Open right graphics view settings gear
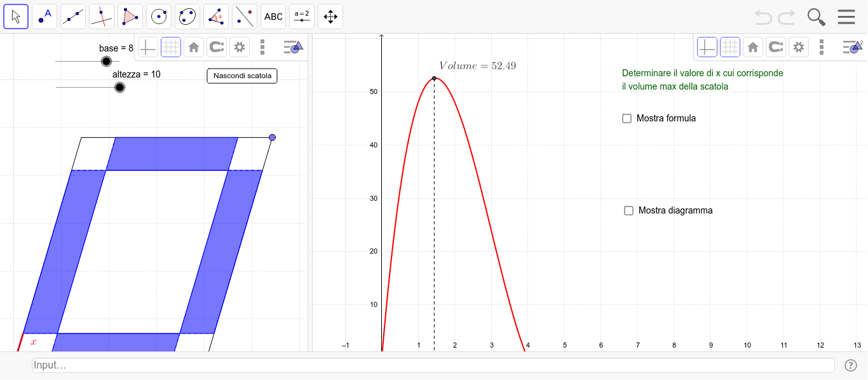This screenshot has height=380, width=868. pyautogui.click(x=799, y=47)
